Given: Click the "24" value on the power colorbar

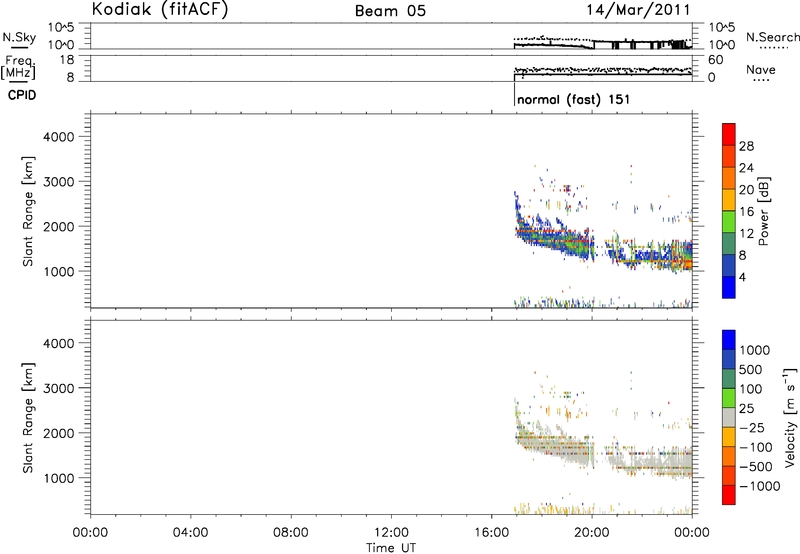Looking at the screenshot, I should [x=746, y=168].
